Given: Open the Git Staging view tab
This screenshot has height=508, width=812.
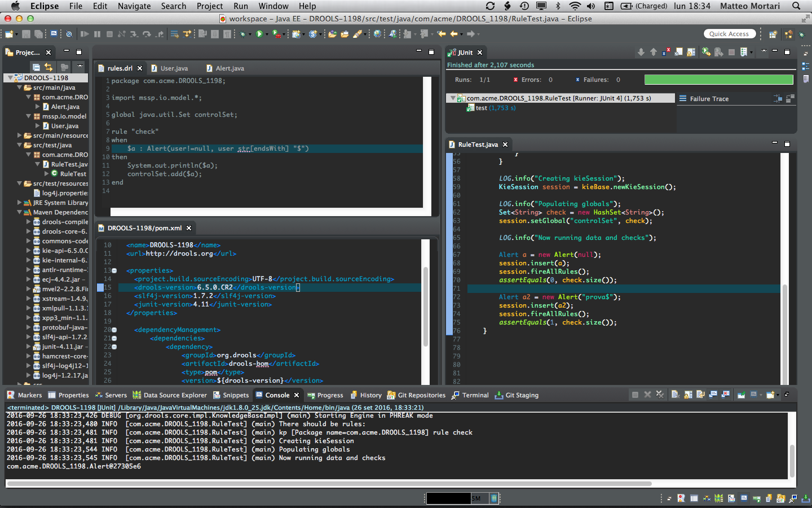Looking at the screenshot, I should pyautogui.click(x=522, y=395).
